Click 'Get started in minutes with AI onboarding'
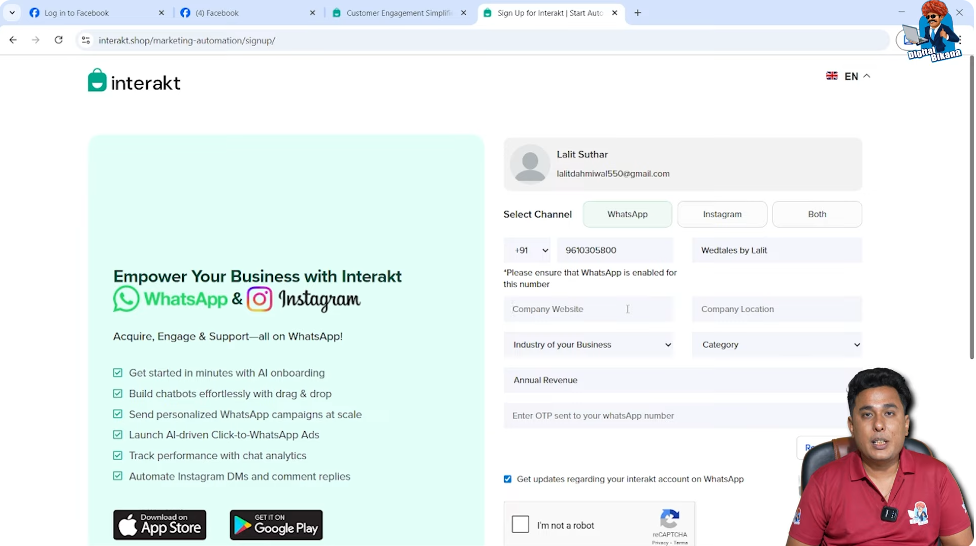This screenshot has width=976, height=546. coord(227,373)
